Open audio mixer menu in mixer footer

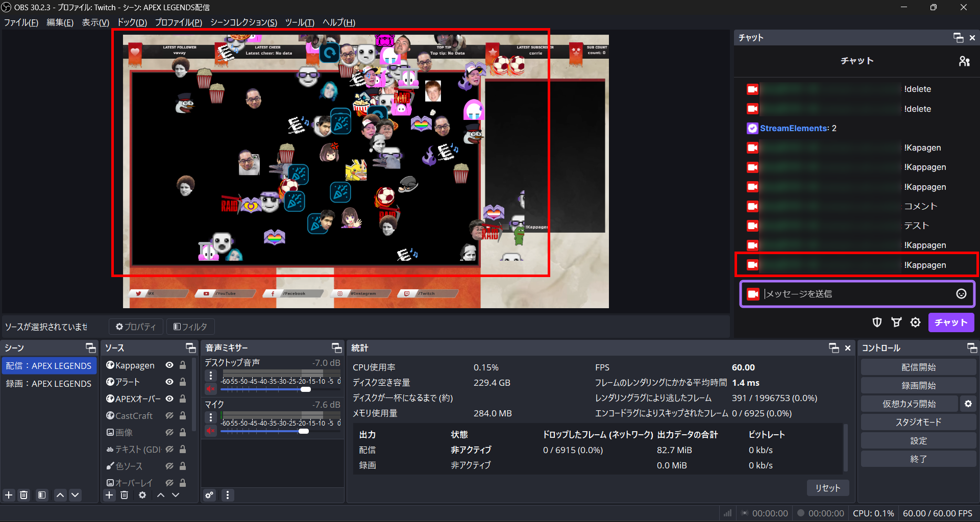click(x=228, y=495)
